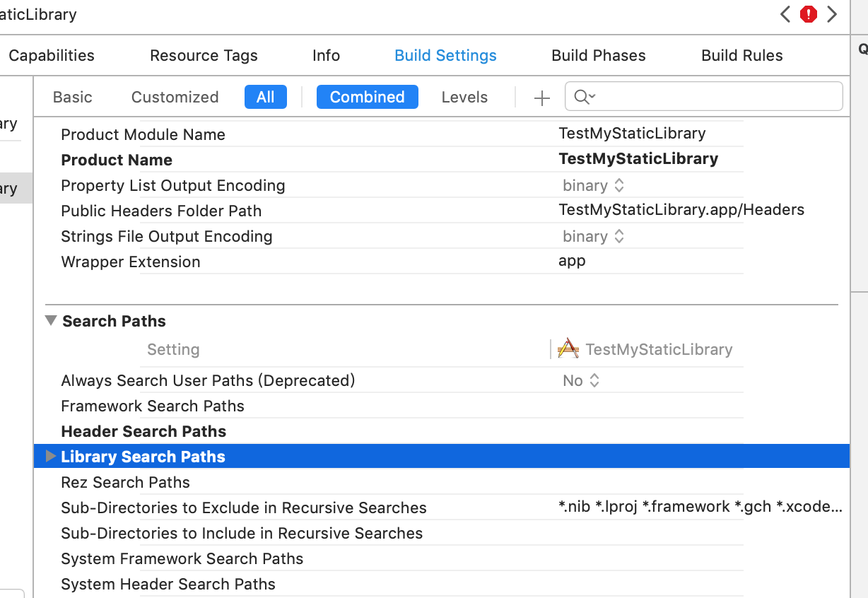Click the search magnifier filter icon

pos(584,97)
